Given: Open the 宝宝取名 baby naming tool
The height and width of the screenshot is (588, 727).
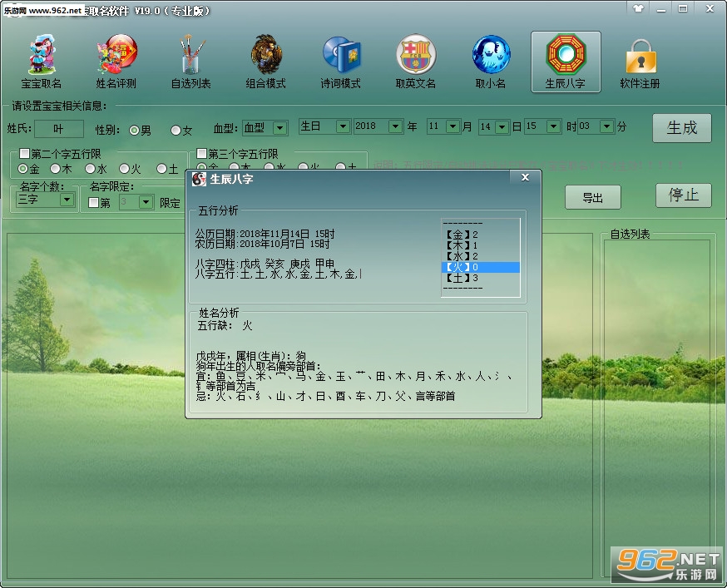Looking at the screenshot, I should [x=42, y=62].
